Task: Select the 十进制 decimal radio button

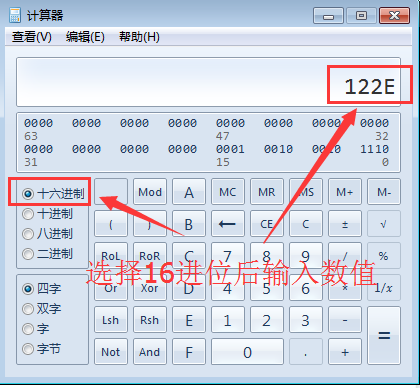Action: point(47,214)
